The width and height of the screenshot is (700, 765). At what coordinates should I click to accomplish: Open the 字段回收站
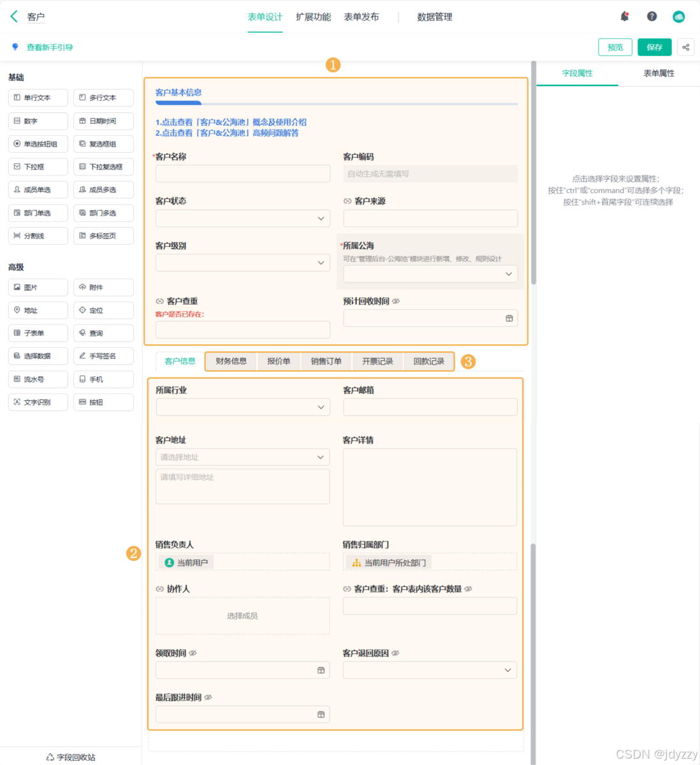tap(71, 757)
